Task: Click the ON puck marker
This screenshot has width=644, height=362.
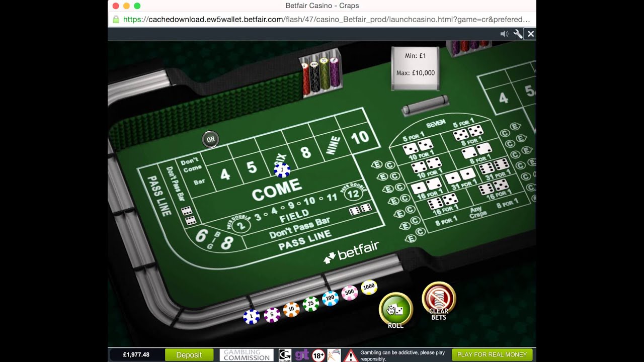Action: pos(210,139)
